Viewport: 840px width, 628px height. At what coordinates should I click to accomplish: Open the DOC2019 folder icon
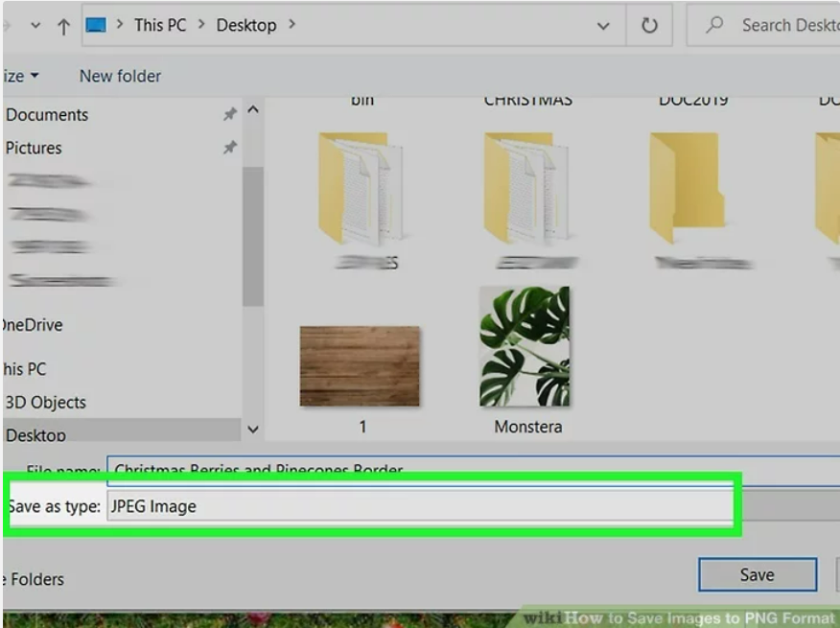[688, 187]
